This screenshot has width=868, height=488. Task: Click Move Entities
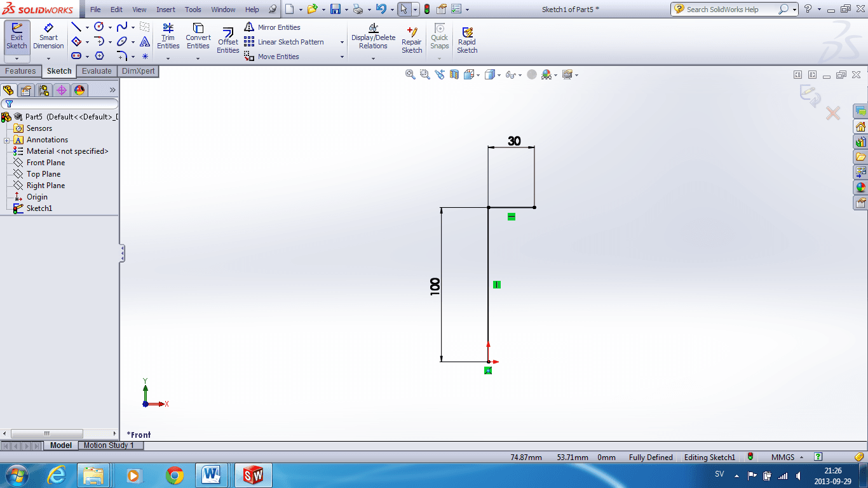(x=271, y=57)
